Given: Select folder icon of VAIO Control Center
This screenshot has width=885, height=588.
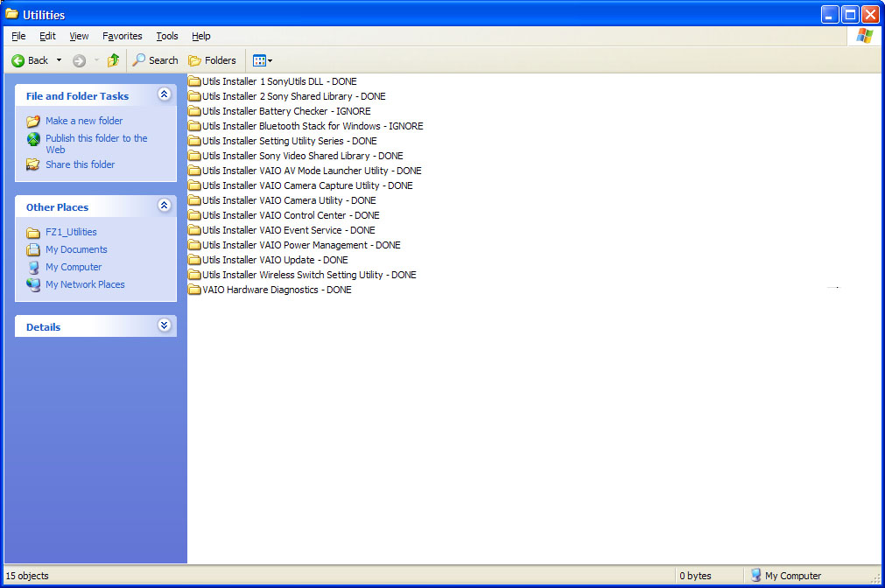Looking at the screenshot, I should tap(194, 215).
